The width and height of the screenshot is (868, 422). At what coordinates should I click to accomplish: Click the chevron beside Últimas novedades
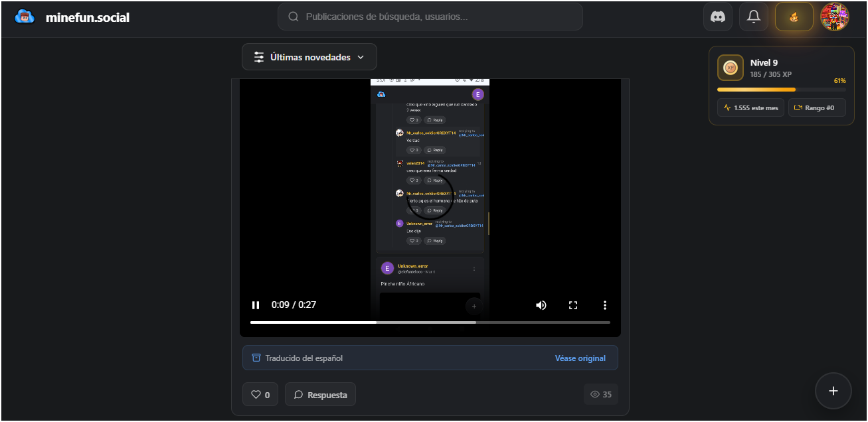coord(361,57)
